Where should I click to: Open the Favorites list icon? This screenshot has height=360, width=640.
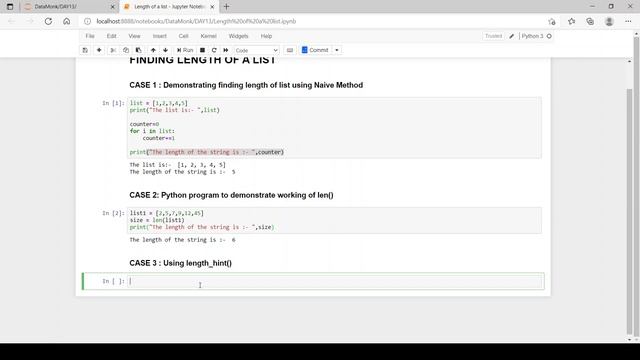(571, 21)
